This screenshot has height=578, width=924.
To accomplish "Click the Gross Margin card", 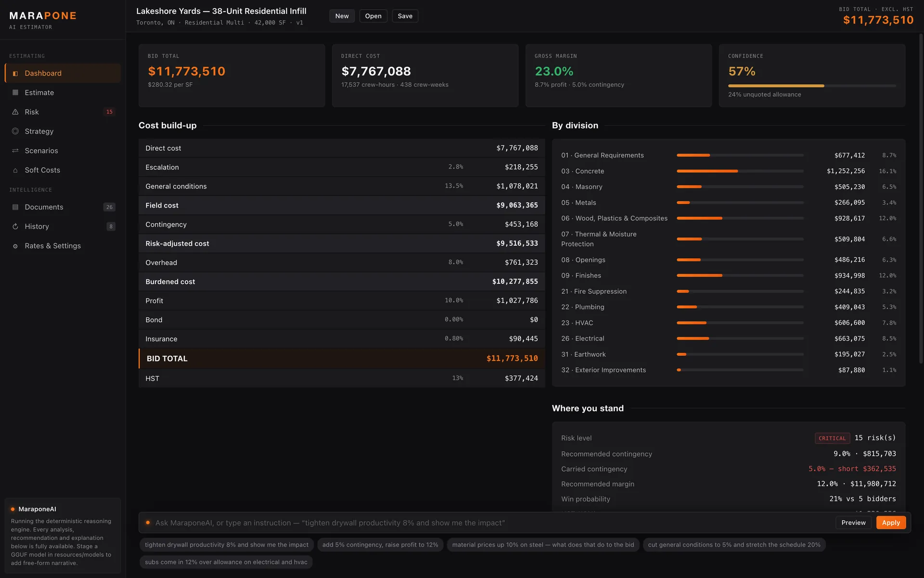I will point(619,76).
